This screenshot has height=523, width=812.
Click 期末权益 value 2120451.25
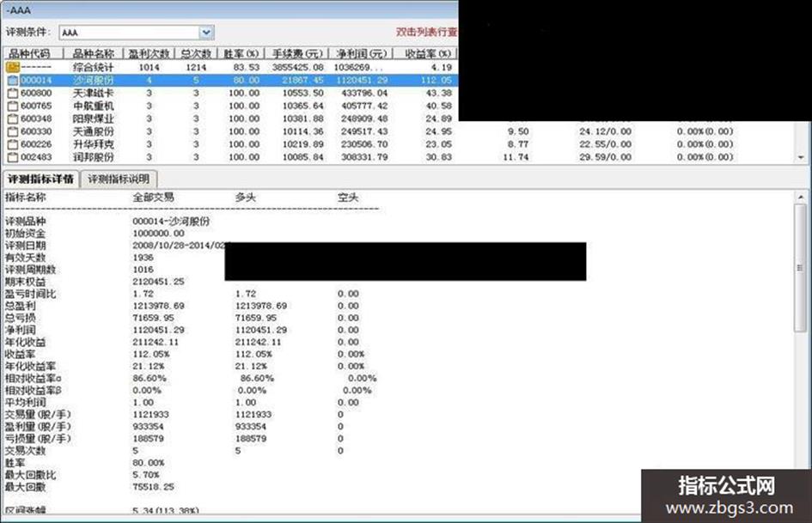[158, 282]
